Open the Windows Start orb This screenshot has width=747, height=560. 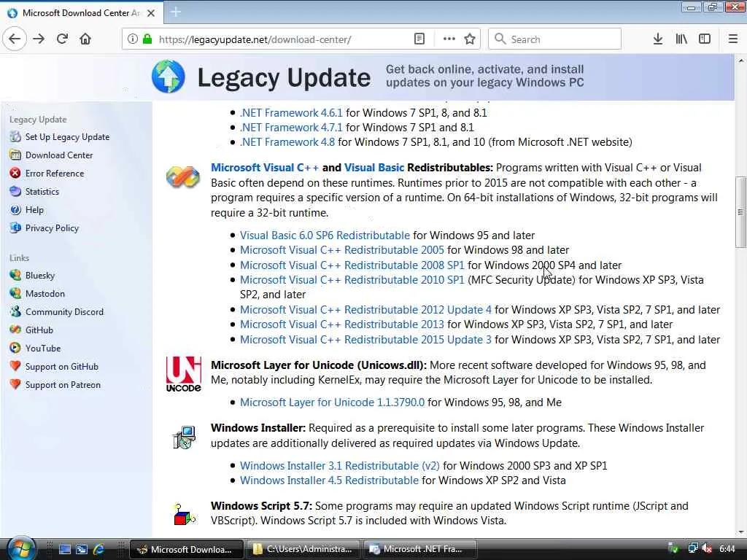tap(21, 548)
